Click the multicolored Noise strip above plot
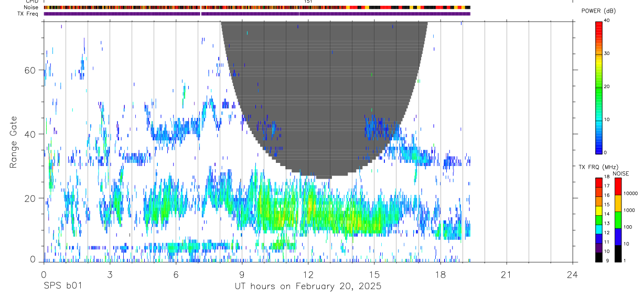This screenshot has width=644, height=297. click(257, 7)
